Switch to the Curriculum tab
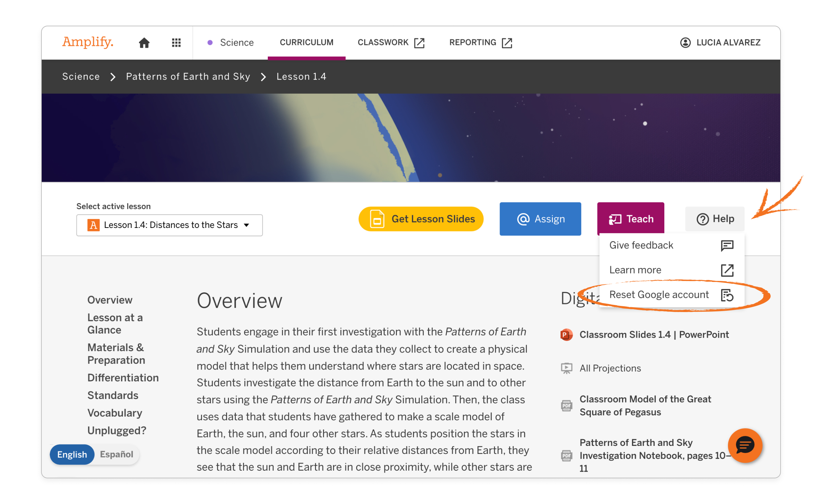The width and height of the screenshot is (822, 504). (x=306, y=42)
